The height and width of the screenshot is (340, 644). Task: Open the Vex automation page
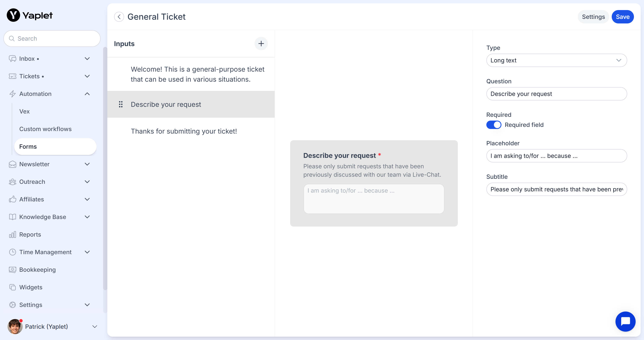point(25,111)
